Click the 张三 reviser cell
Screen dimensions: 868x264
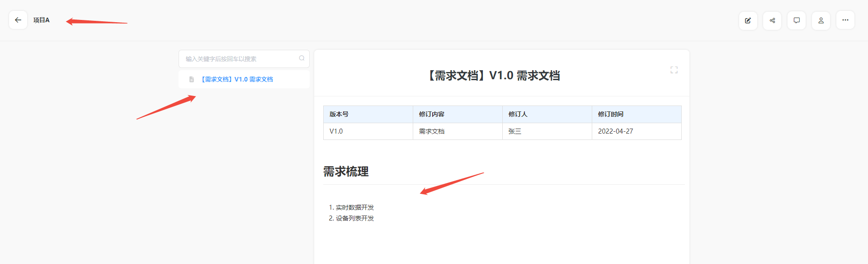coord(547,131)
